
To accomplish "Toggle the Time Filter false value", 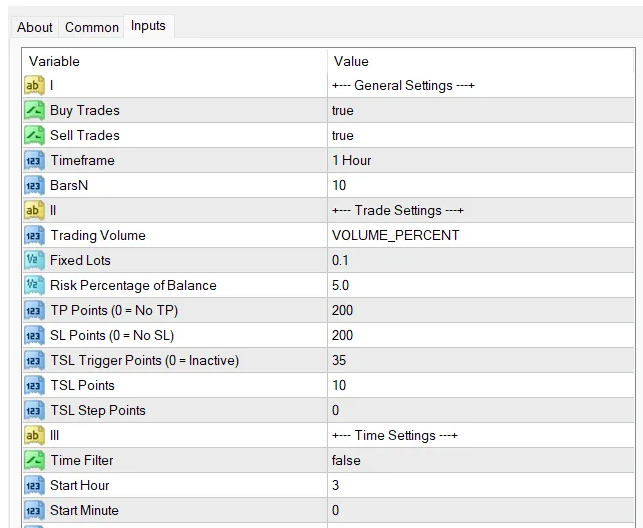I will [x=346, y=461].
